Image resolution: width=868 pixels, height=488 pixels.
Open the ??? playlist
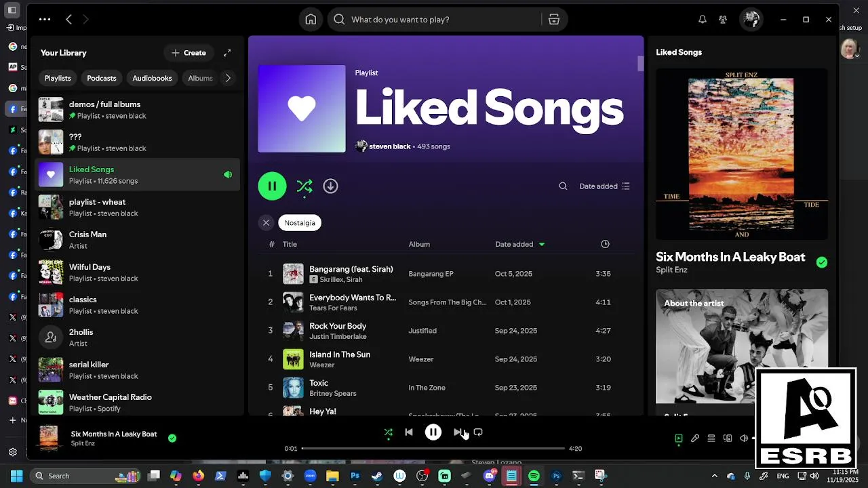click(x=138, y=142)
